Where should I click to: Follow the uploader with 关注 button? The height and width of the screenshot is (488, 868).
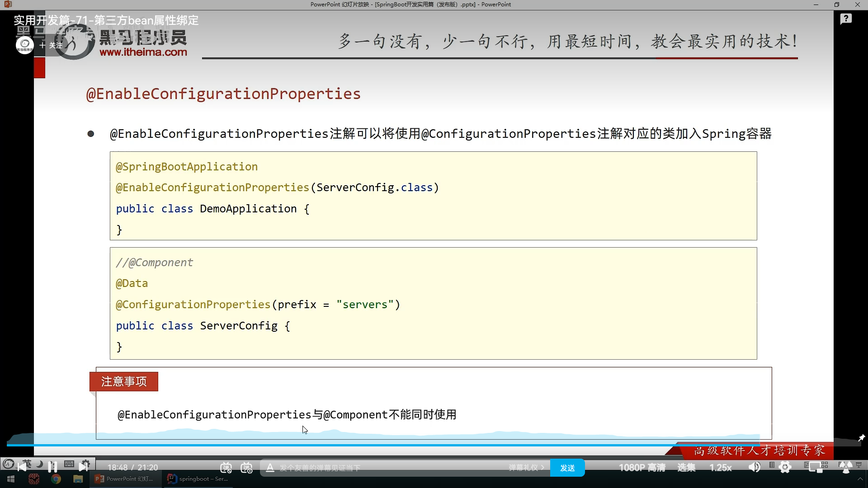[x=51, y=45]
